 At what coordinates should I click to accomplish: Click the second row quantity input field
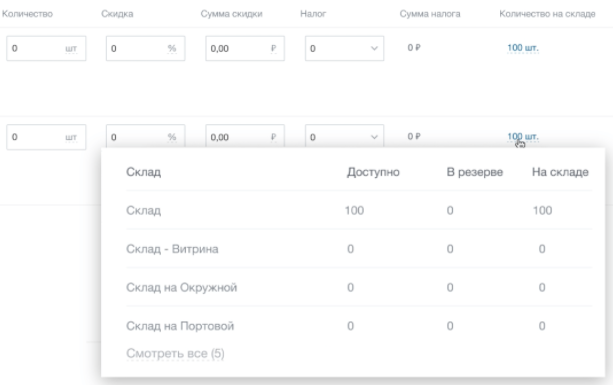[46, 137]
